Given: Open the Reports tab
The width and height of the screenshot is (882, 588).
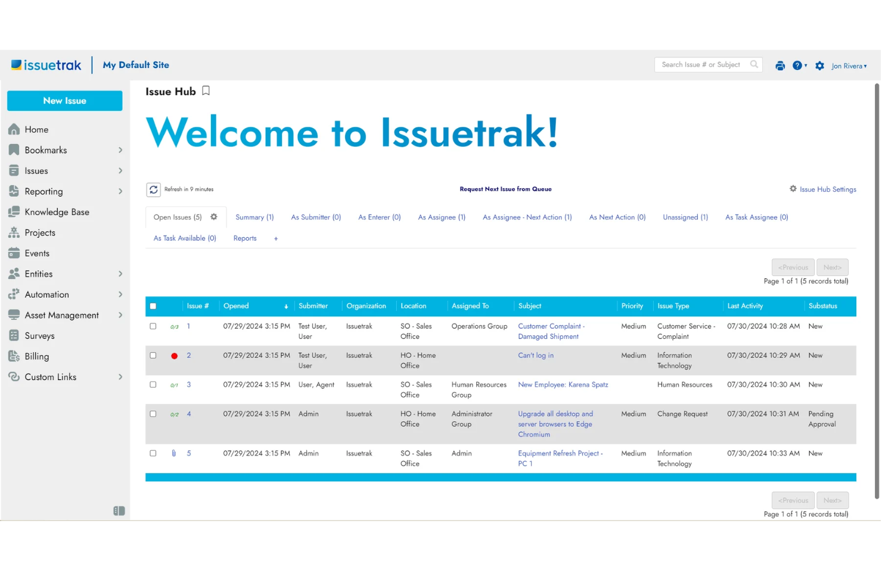Looking at the screenshot, I should click(x=244, y=238).
